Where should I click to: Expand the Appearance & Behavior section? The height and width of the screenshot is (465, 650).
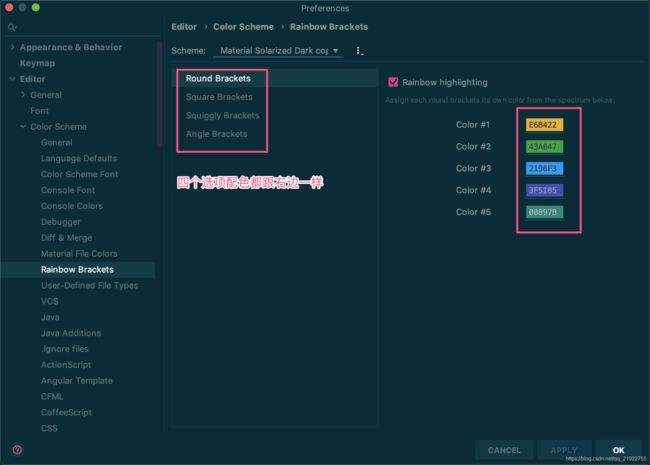pyautogui.click(x=12, y=47)
